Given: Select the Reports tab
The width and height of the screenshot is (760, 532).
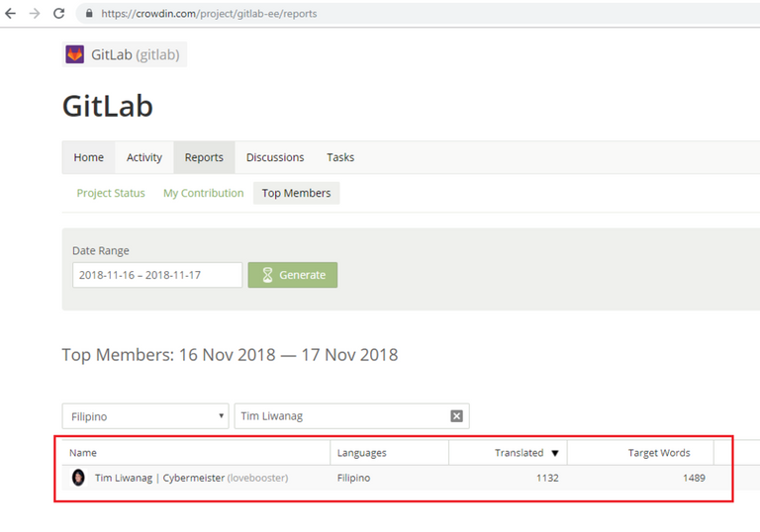Looking at the screenshot, I should [x=204, y=157].
